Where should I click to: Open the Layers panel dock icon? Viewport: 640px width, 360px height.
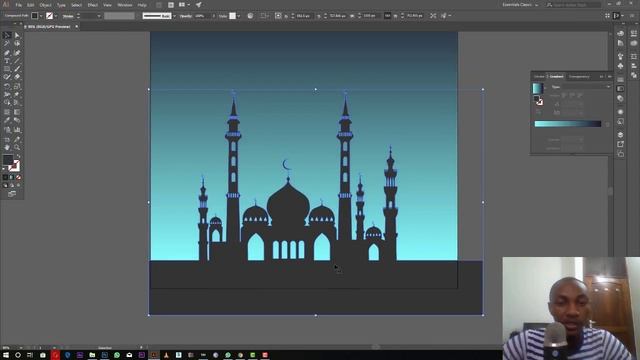point(621,134)
